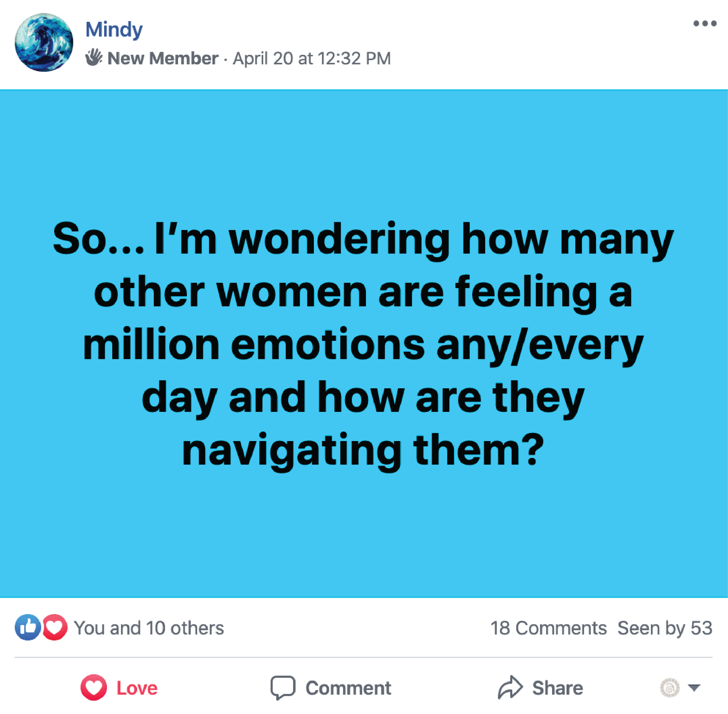Click the waving hand New Member badge icon
Viewport: 728px width, 714px height.
tap(93, 57)
